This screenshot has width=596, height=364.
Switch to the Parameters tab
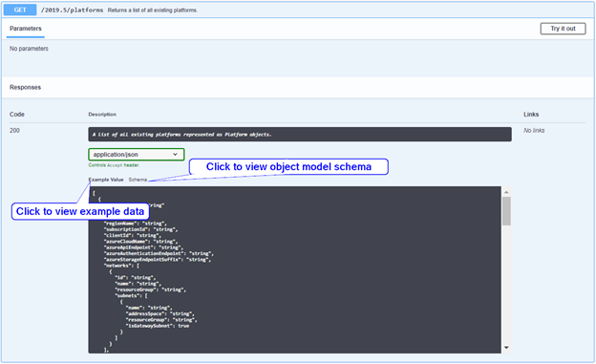click(26, 29)
